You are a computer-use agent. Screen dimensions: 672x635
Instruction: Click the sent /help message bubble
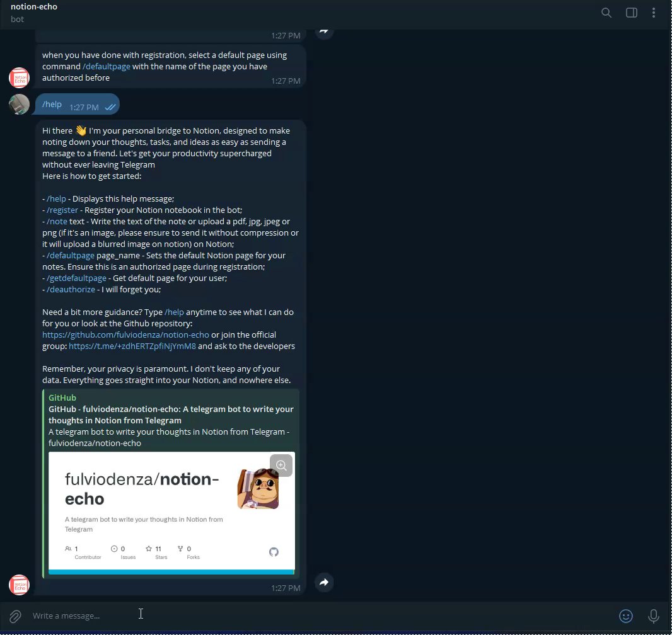pos(78,105)
